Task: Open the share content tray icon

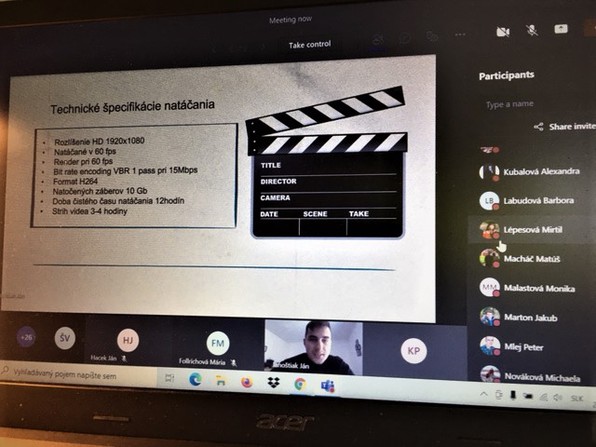Action: (x=561, y=29)
